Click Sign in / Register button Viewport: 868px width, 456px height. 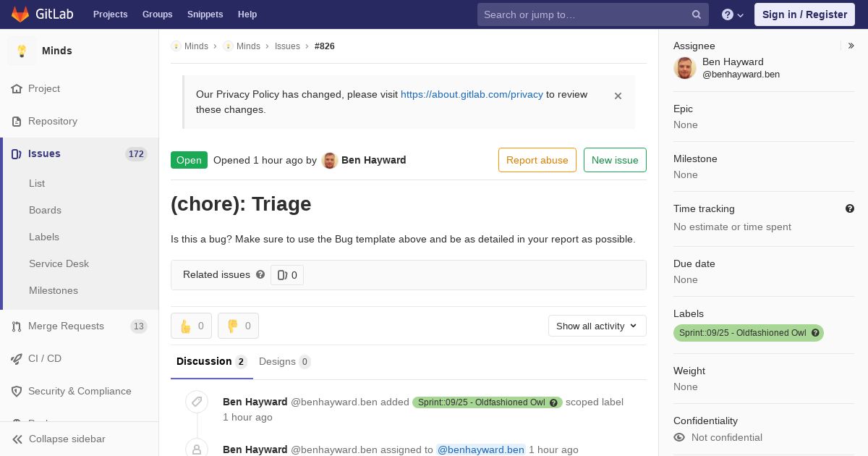[804, 14]
